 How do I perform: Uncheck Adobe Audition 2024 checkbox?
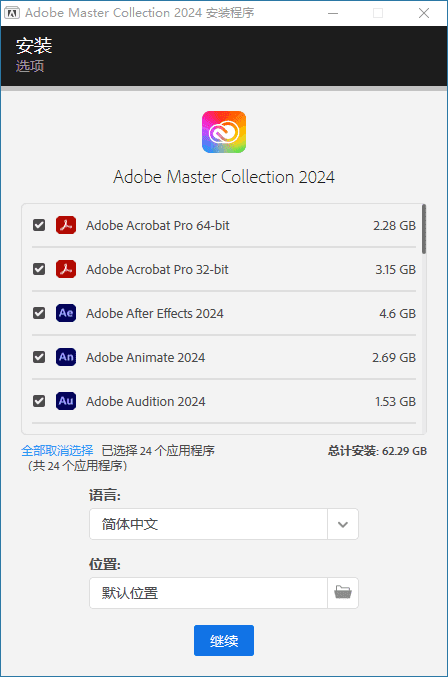coord(39,401)
